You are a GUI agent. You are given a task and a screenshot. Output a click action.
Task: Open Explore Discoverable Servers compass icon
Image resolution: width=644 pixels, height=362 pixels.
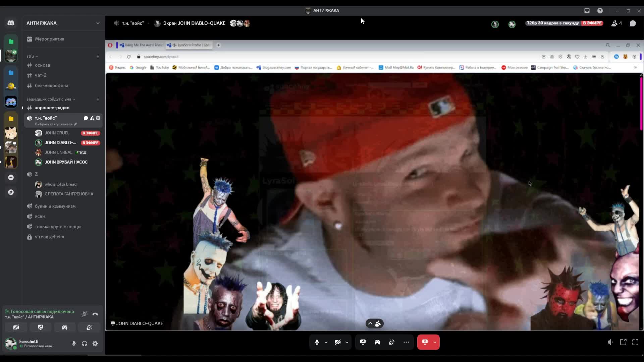11,192
